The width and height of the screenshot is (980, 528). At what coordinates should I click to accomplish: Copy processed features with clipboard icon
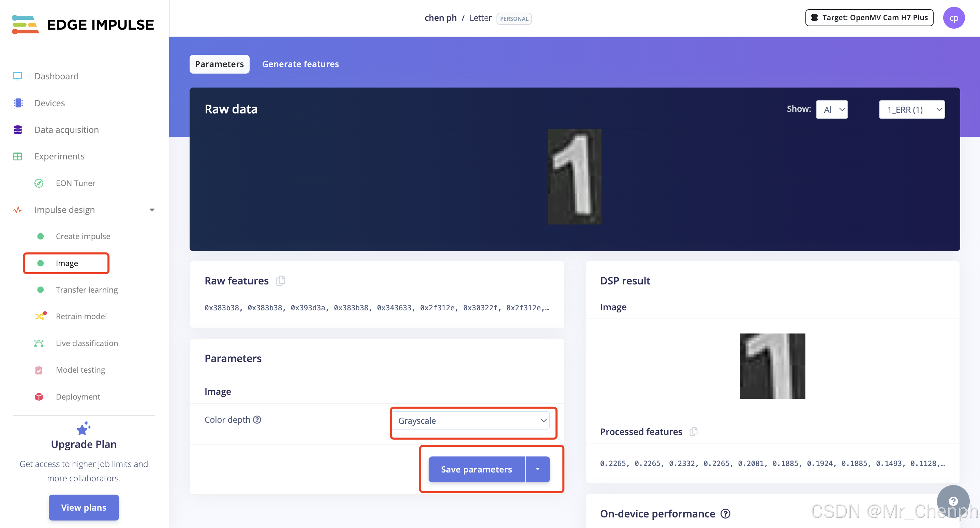pyautogui.click(x=694, y=432)
